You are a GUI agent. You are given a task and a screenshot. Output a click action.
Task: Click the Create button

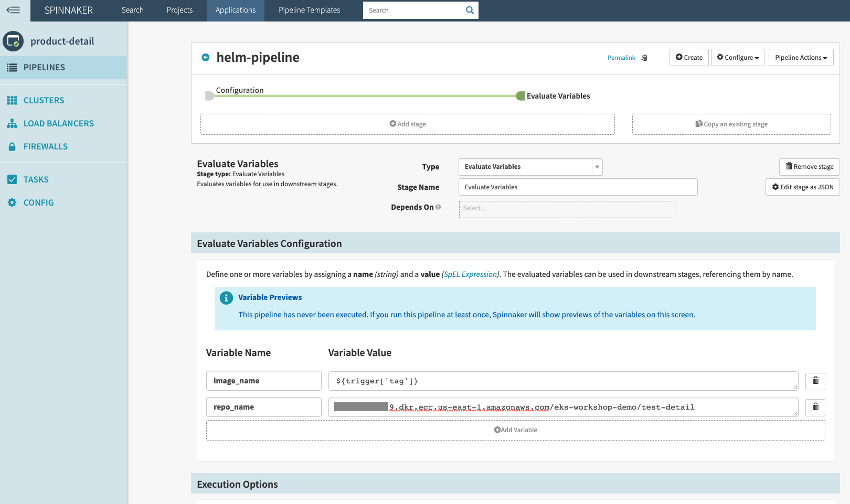point(689,57)
